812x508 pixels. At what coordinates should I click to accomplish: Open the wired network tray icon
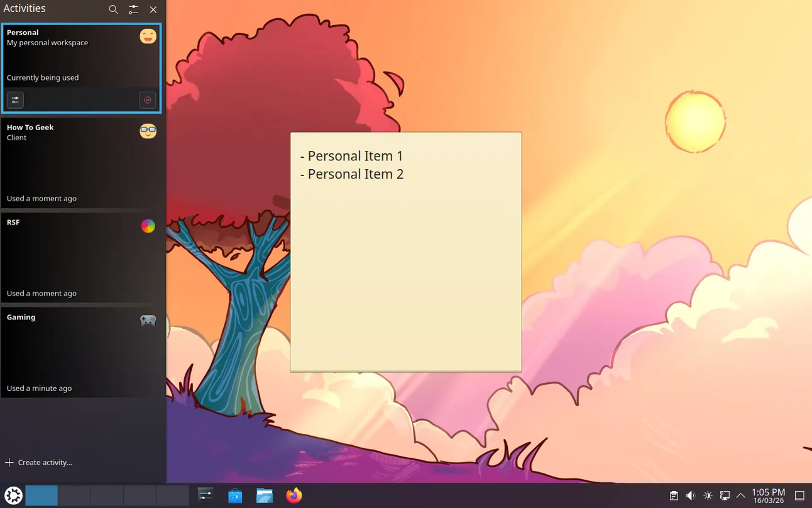coord(725,495)
